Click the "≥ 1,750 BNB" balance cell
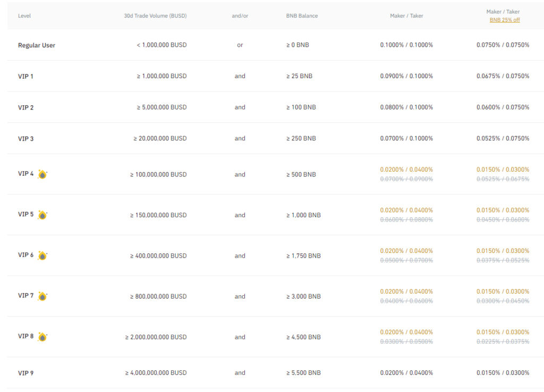 point(303,255)
